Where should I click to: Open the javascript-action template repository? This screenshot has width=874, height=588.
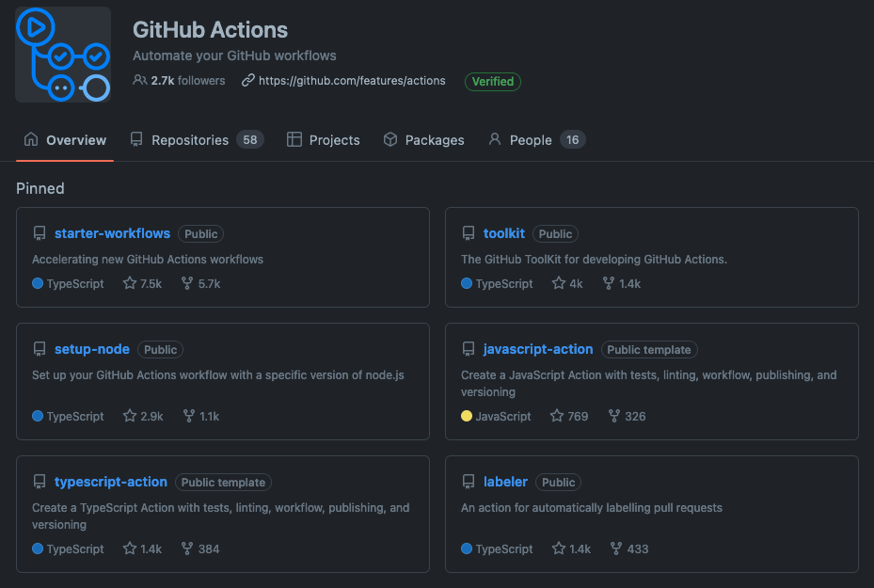click(537, 349)
